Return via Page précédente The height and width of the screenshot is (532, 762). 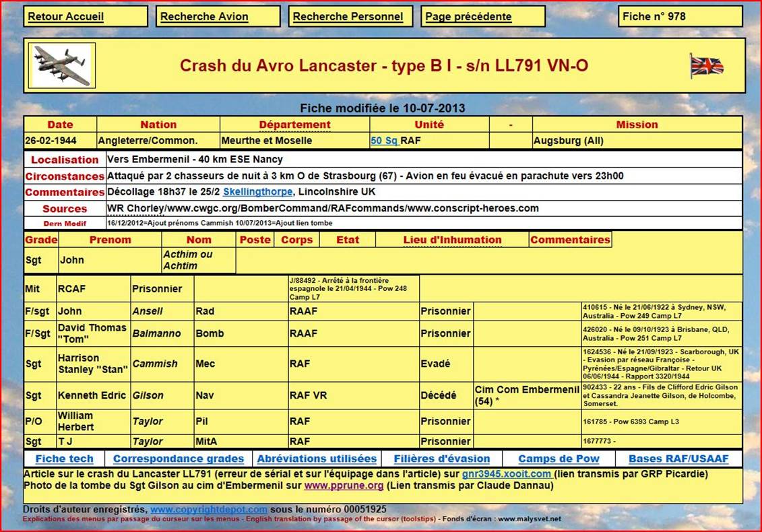click(x=468, y=17)
